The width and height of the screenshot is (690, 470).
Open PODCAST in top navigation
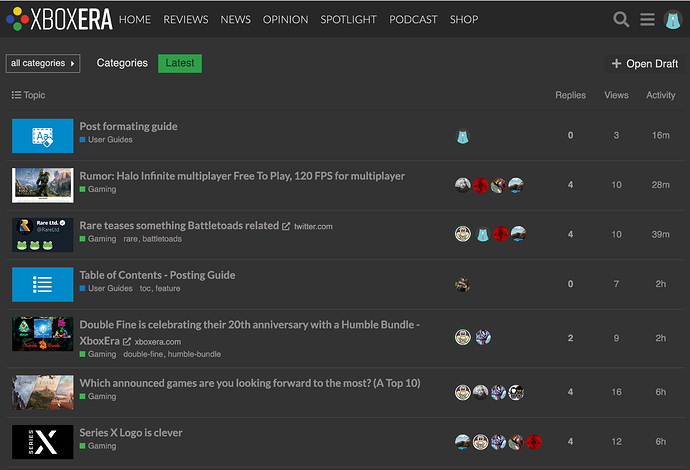tap(413, 19)
